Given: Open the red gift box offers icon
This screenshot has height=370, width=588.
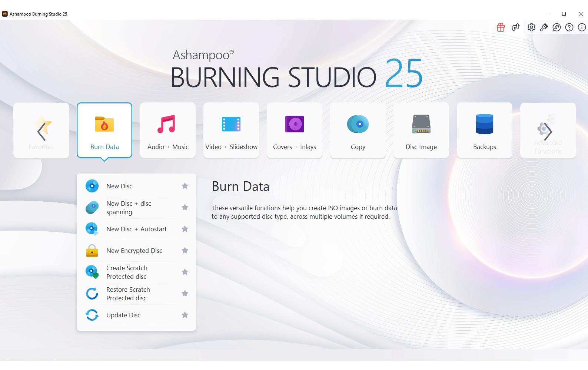Looking at the screenshot, I should coord(501,27).
